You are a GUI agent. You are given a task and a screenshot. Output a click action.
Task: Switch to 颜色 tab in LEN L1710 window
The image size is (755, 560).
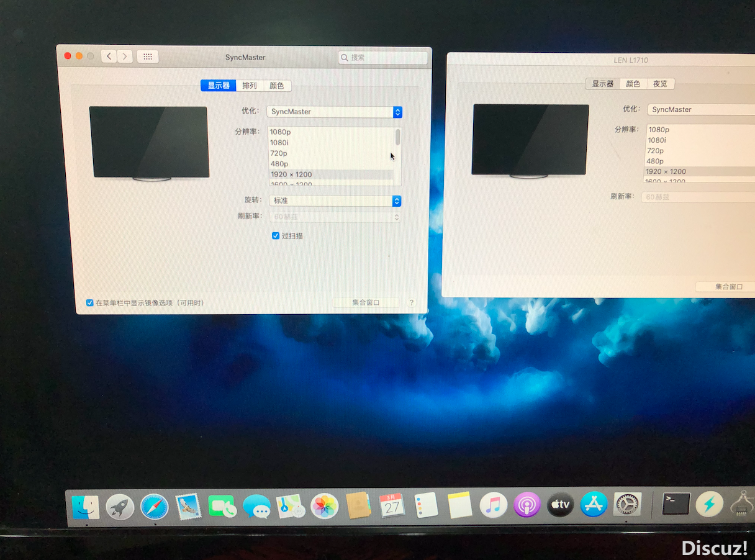coord(633,84)
